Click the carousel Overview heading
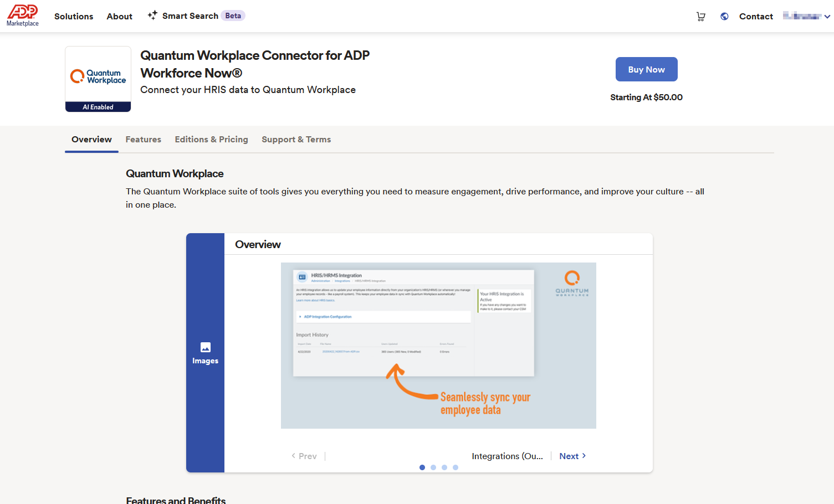 258,244
